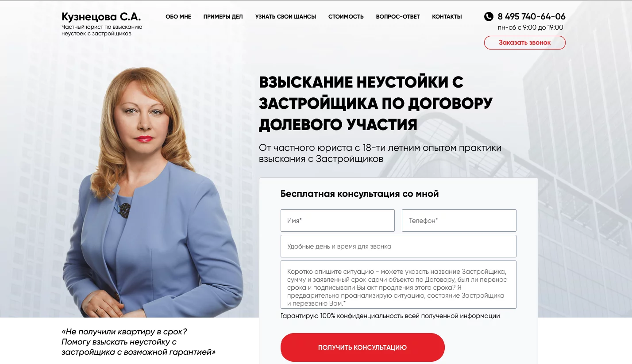
Task: Select Узнать свои шансы in navigation
Action: click(285, 17)
